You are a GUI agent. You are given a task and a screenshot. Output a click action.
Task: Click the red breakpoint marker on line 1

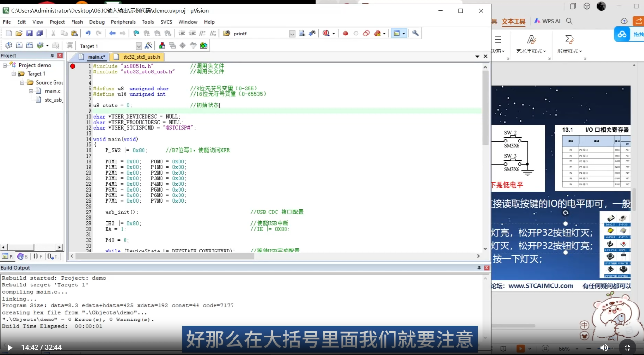point(72,66)
